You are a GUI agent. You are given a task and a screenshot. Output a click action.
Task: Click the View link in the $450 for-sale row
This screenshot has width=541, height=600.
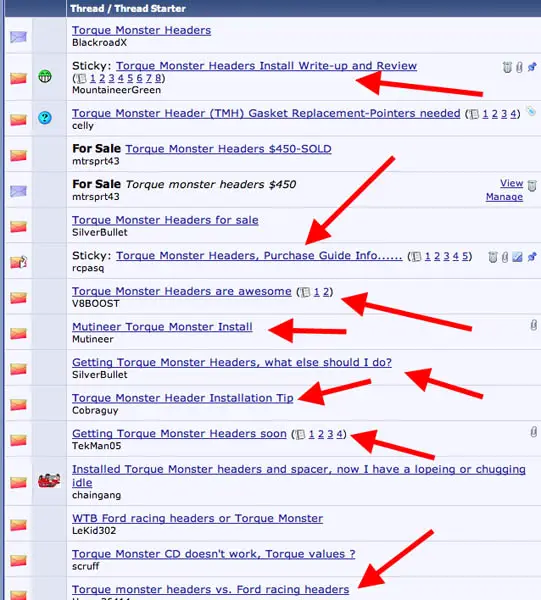(512, 183)
